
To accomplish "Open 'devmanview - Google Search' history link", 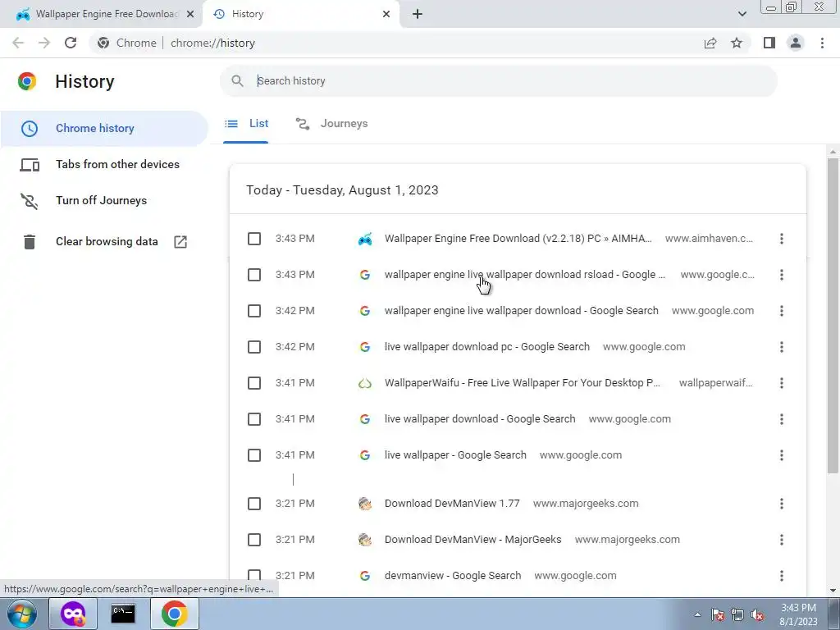I will (453, 576).
